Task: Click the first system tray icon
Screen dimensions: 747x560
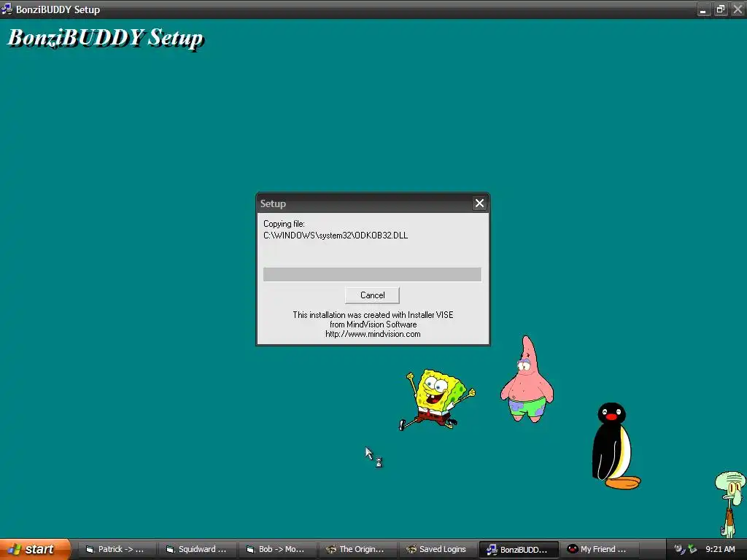Action: coord(679,549)
